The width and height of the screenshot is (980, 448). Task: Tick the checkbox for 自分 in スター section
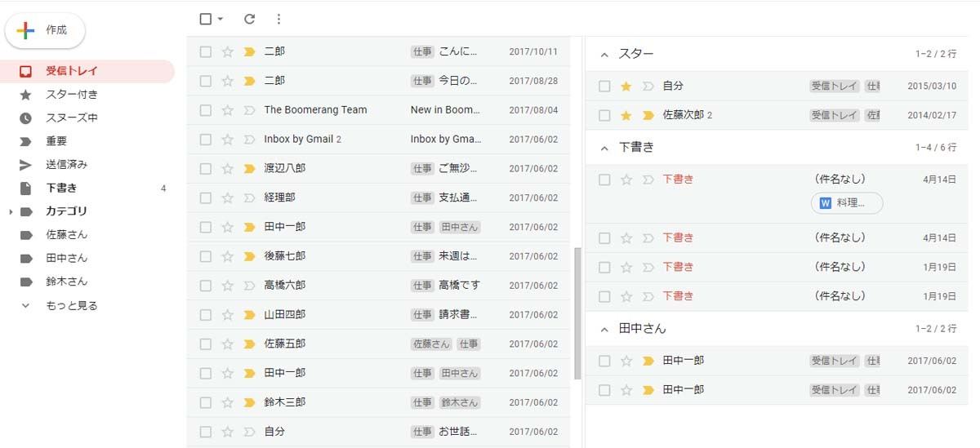coord(604,86)
